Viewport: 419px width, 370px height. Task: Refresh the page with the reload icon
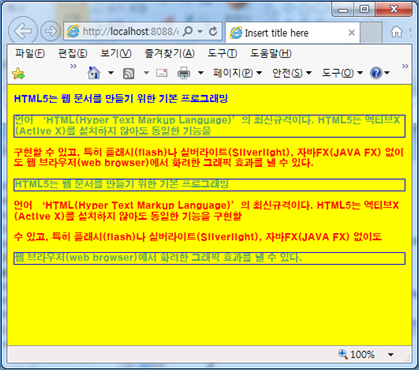[213, 32]
